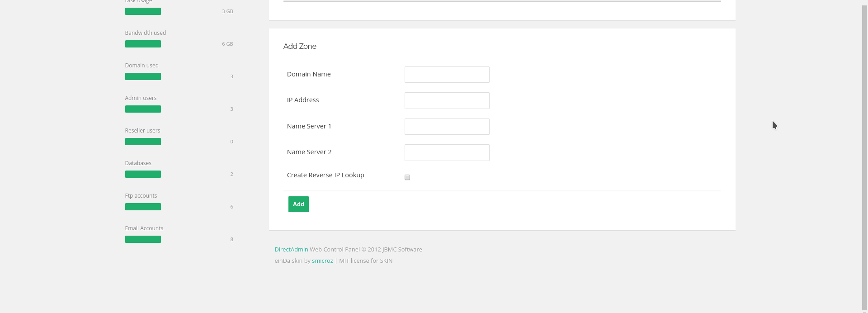The image size is (868, 313).
Task: Focus the IP Address text box
Action: pyautogui.click(x=447, y=100)
